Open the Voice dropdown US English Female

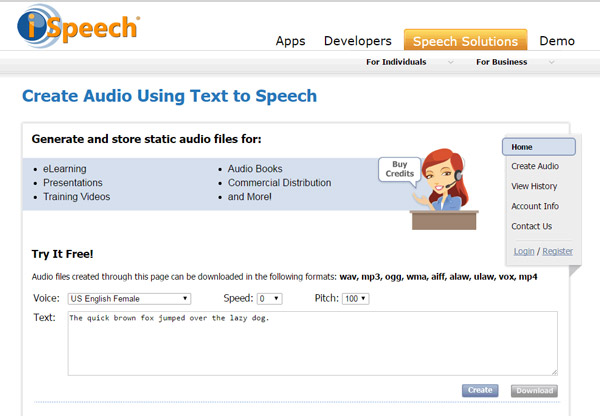pyautogui.click(x=129, y=299)
